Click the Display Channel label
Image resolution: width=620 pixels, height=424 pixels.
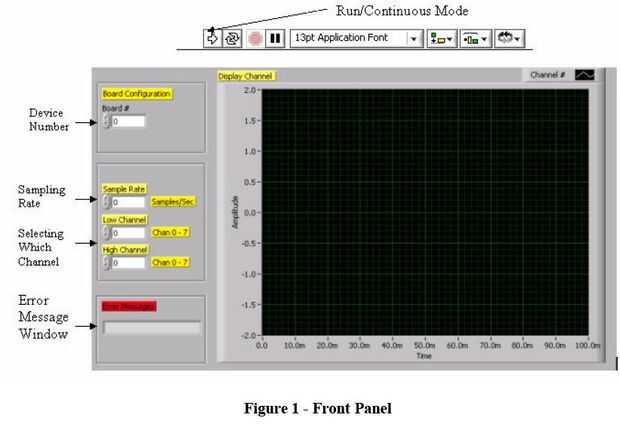[246, 76]
